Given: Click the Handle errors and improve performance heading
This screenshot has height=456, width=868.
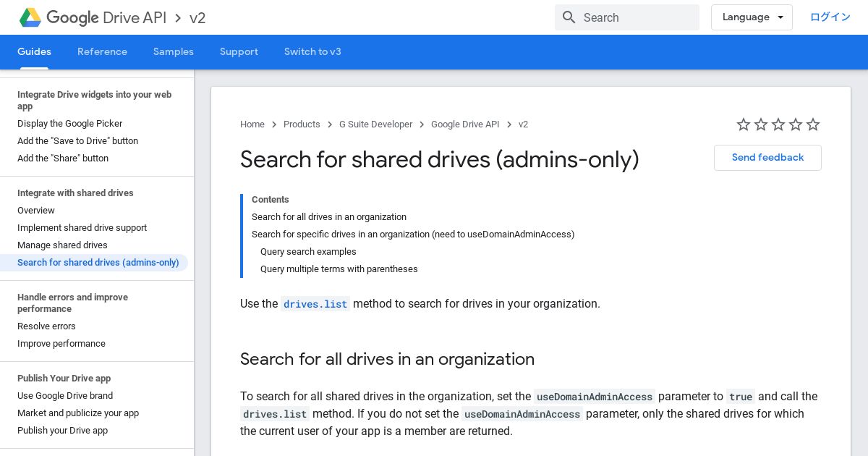Looking at the screenshot, I should click(72, 303).
